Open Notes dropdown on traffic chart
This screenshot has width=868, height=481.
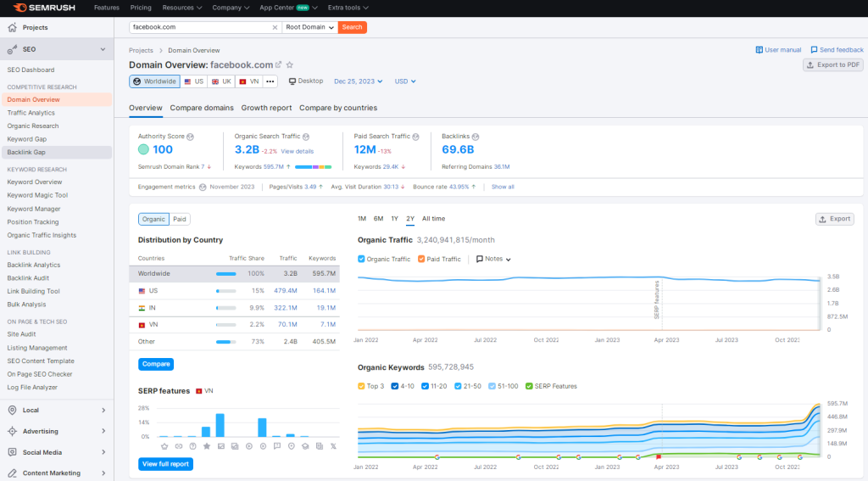click(494, 259)
